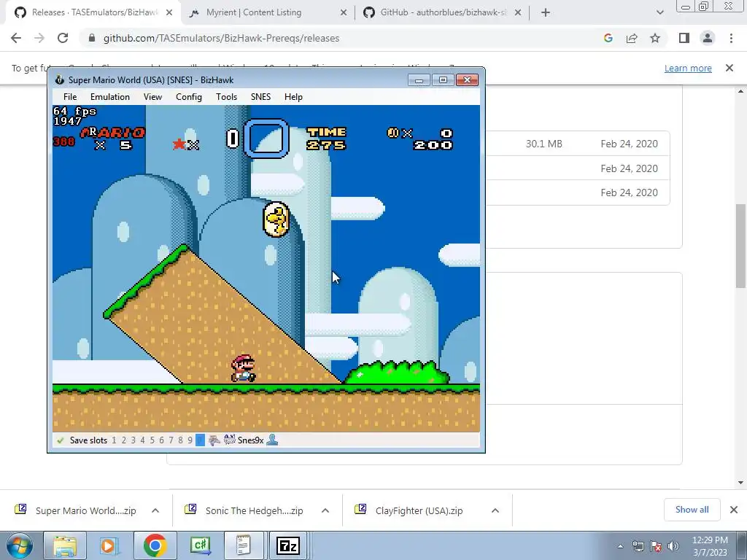
Task: Click the page scrollbar down arrow
Action: [740, 483]
